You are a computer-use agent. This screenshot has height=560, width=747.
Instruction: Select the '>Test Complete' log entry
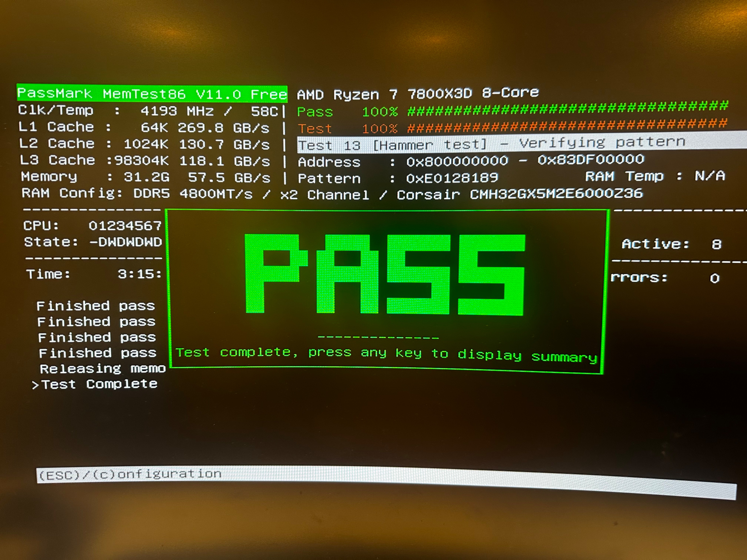tap(95, 384)
